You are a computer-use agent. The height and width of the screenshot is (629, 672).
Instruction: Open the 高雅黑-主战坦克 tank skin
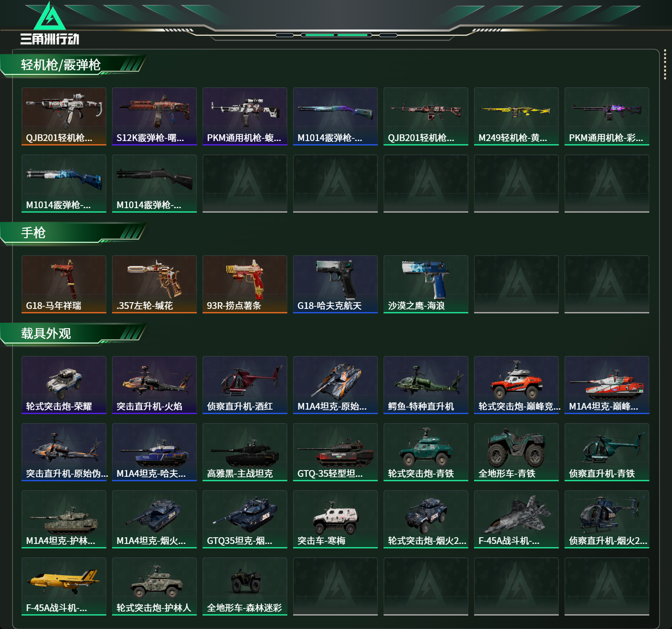pyautogui.click(x=245, y=452)
